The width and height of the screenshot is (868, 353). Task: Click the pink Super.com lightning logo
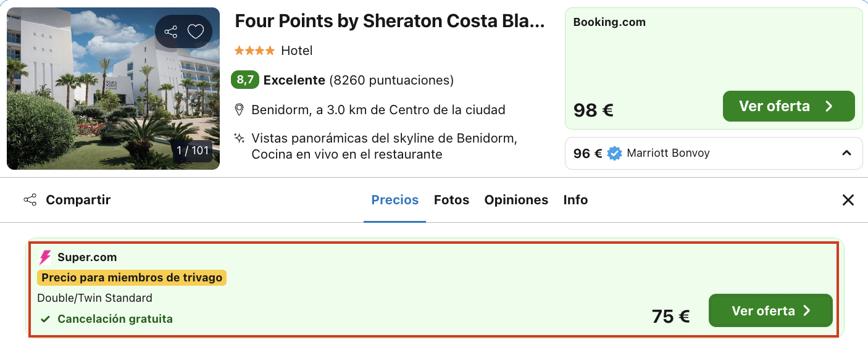pyautogui.click(x=45, y=257)
